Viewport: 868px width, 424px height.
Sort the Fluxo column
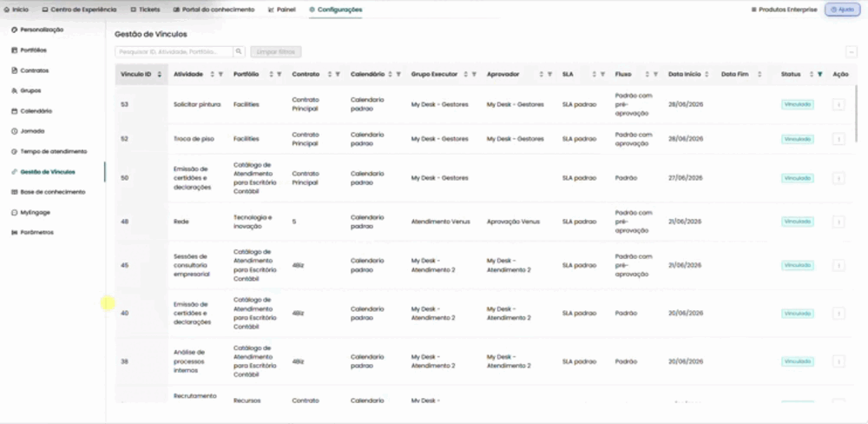click(648, 74)
